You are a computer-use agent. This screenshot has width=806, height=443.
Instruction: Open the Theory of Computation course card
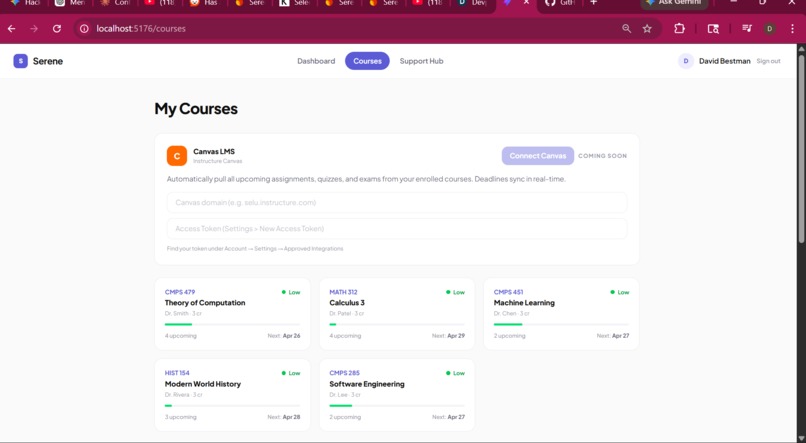(232, 314)
